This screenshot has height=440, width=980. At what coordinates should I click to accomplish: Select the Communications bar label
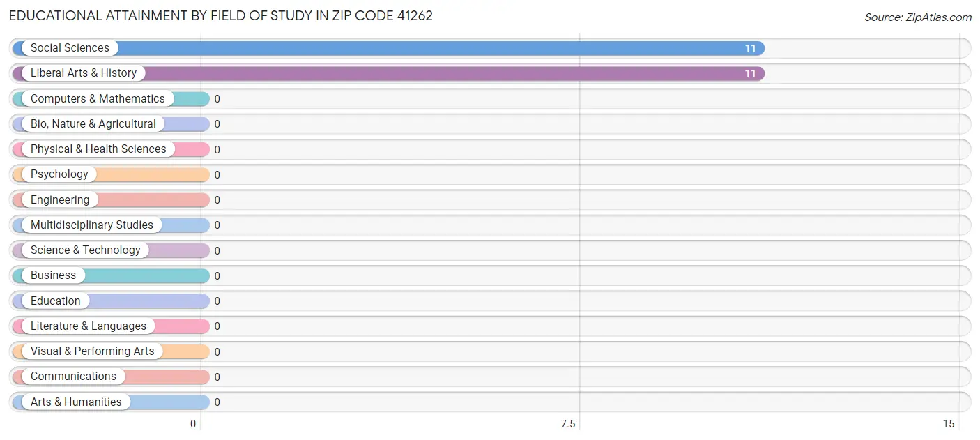click(73, 377)
